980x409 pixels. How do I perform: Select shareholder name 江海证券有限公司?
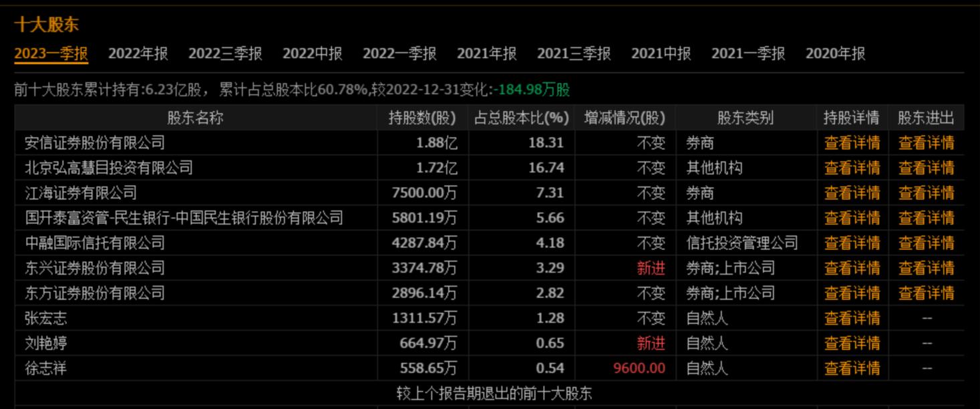pyautogui.click(x=81, y=193)
